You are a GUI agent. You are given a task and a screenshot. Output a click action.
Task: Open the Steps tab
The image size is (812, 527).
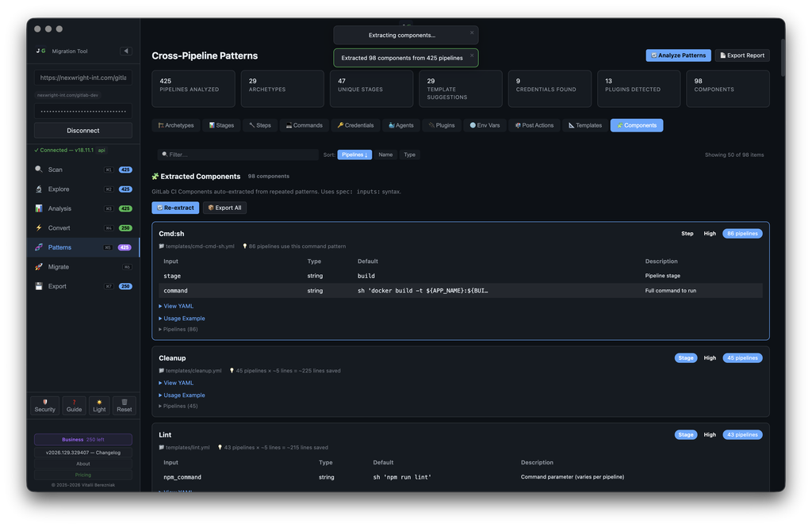coord(260,125)
